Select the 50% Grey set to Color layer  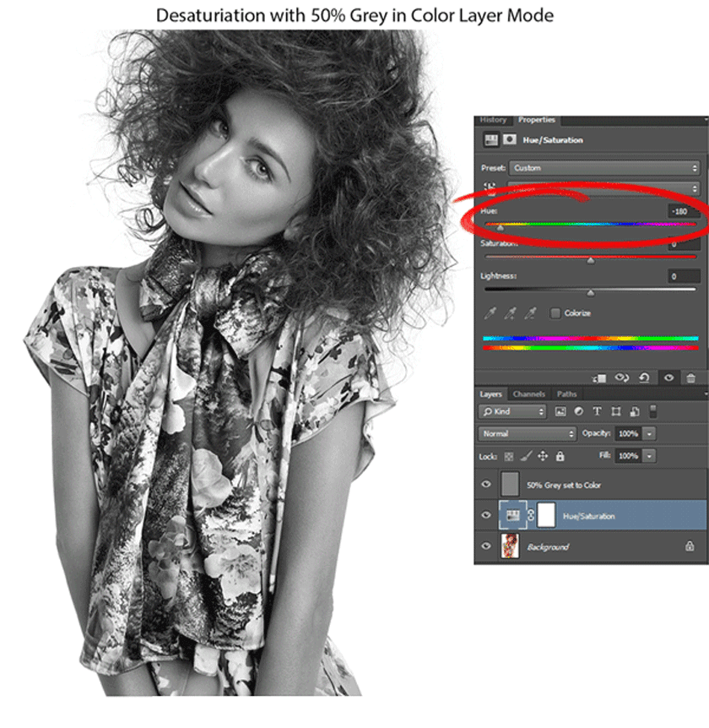(591, 484)
